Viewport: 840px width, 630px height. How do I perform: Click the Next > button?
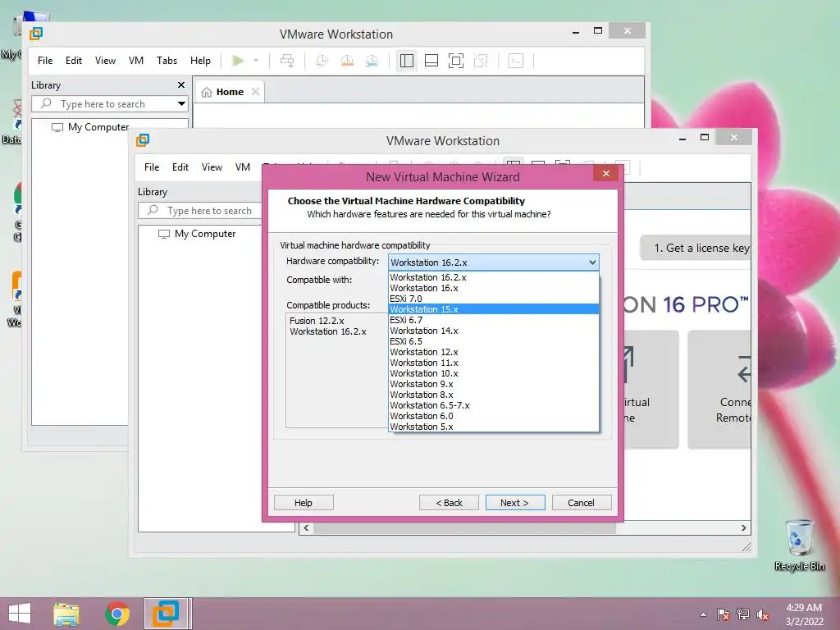pyautogui.click(x=515, y=503)
